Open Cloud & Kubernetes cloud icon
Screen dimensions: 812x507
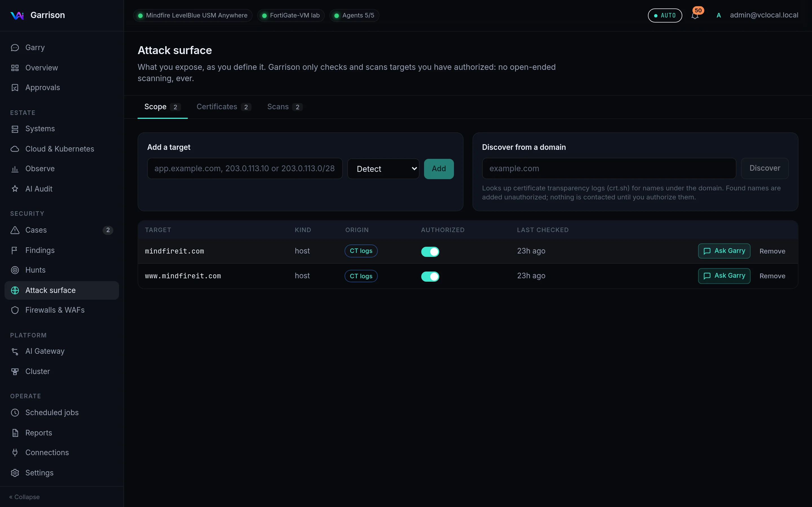pos(15,149)
